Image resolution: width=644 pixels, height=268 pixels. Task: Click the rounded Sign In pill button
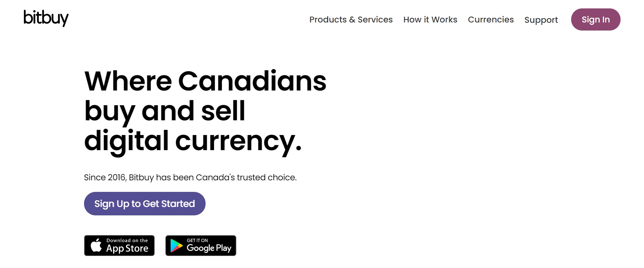click(x=595, y=20)
